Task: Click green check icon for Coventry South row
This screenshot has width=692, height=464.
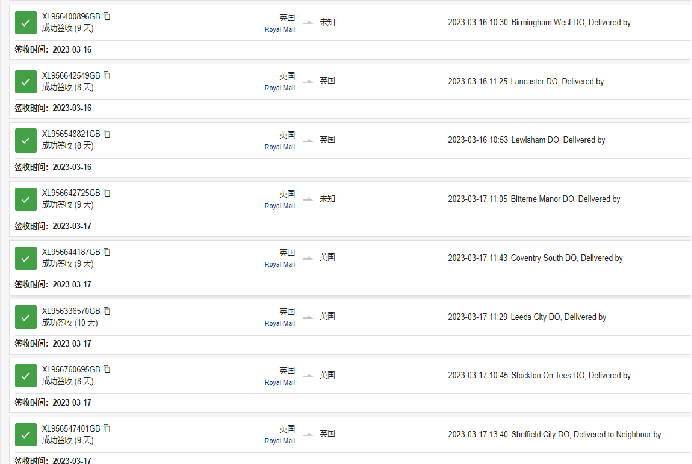Action: [26, 258]
